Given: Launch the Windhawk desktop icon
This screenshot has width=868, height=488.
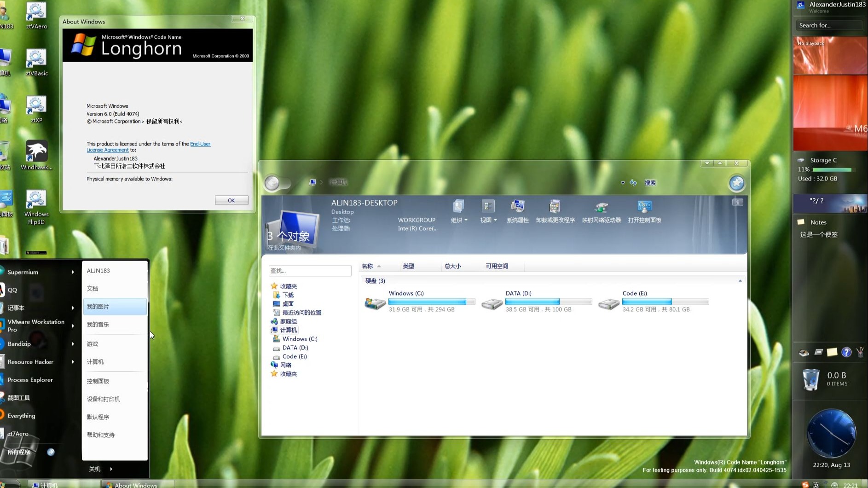Looking at the screenshot, I should [x=36, y=156].
